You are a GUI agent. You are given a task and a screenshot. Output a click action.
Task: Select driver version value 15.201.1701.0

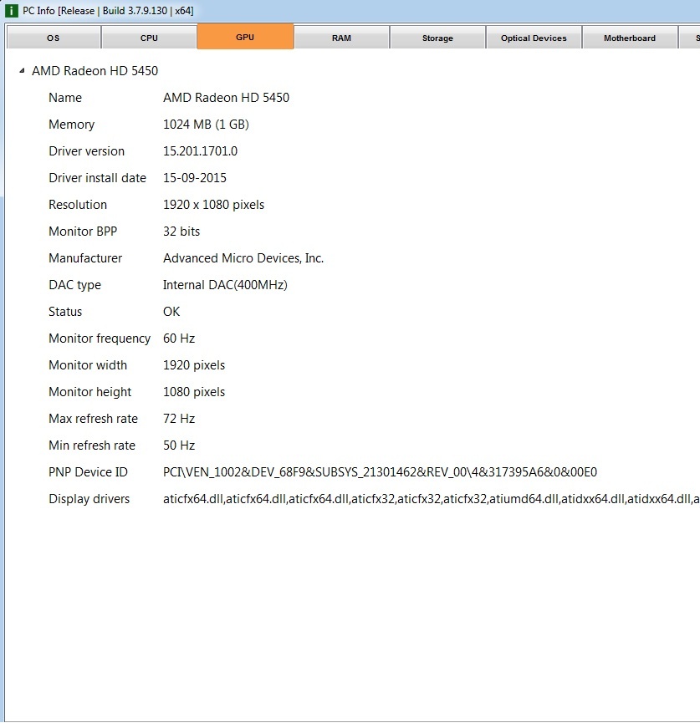pyautogui.click(x=200, y=151)
